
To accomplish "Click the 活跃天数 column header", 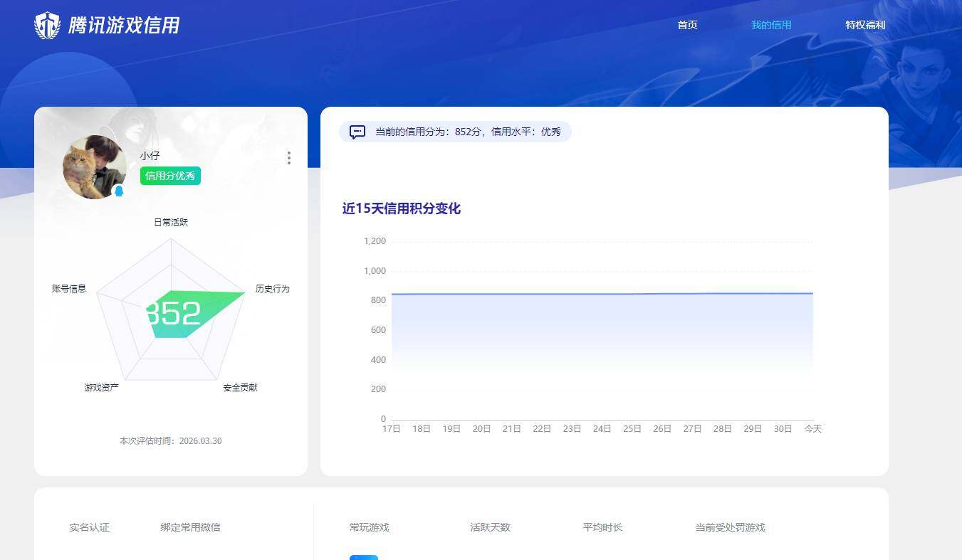I will (x=491, y=527).
